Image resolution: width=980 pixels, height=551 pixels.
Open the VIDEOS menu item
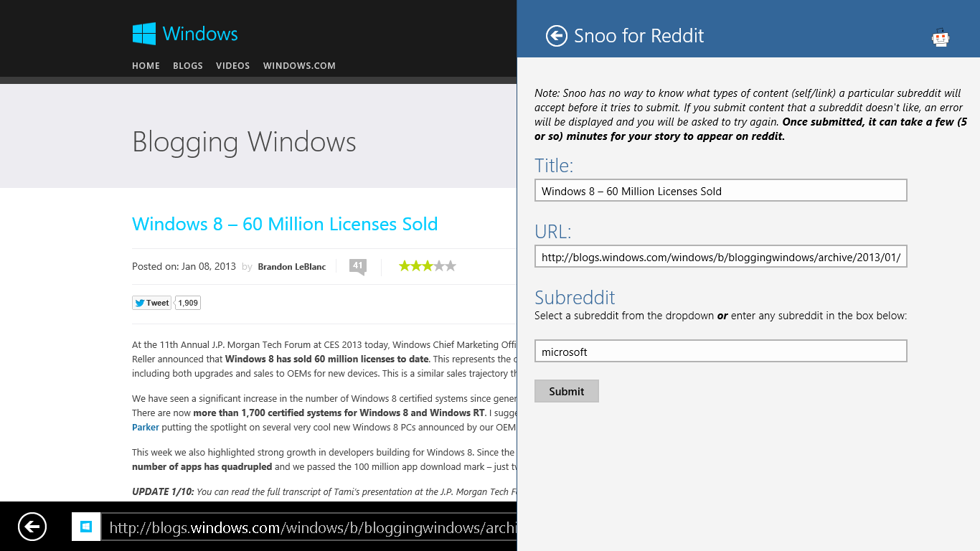233,65
